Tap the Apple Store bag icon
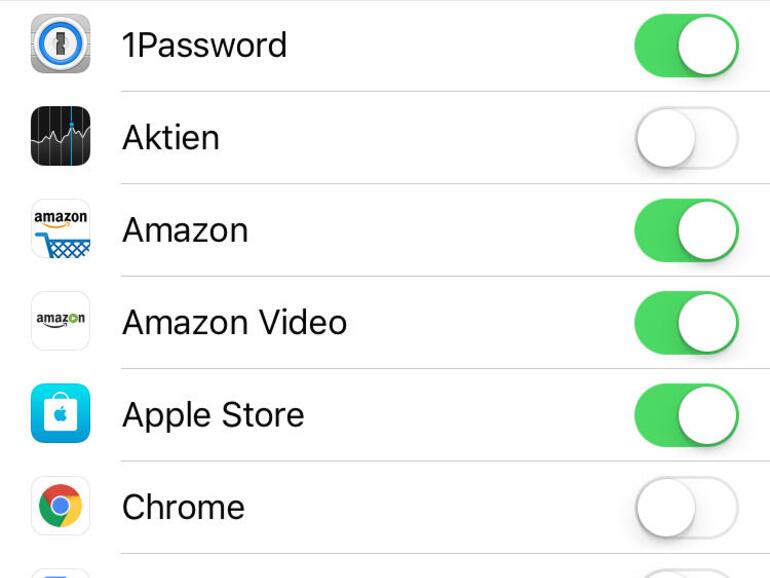The image size is (770, 578). click(x=61, y=414)
